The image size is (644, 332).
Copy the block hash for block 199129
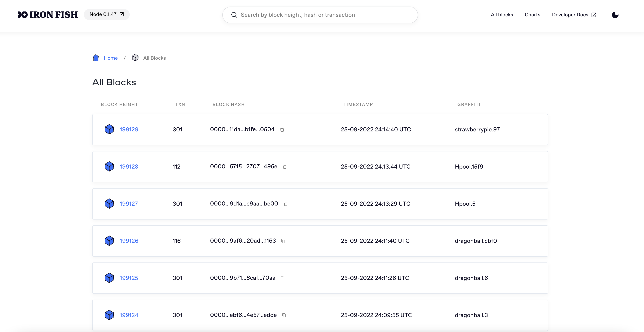coord(282,130)
